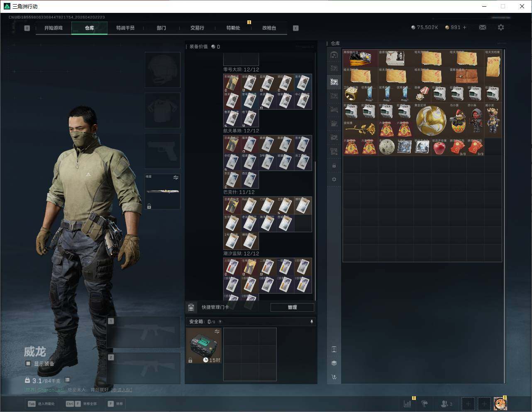
Task: Switch to the 改枪台 tab
Action: click(269, 28)
